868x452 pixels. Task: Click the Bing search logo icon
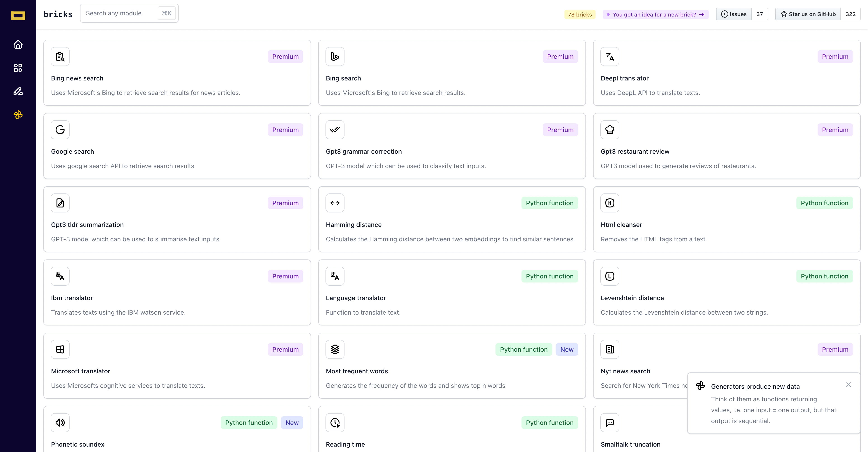[x=335, y=56]
